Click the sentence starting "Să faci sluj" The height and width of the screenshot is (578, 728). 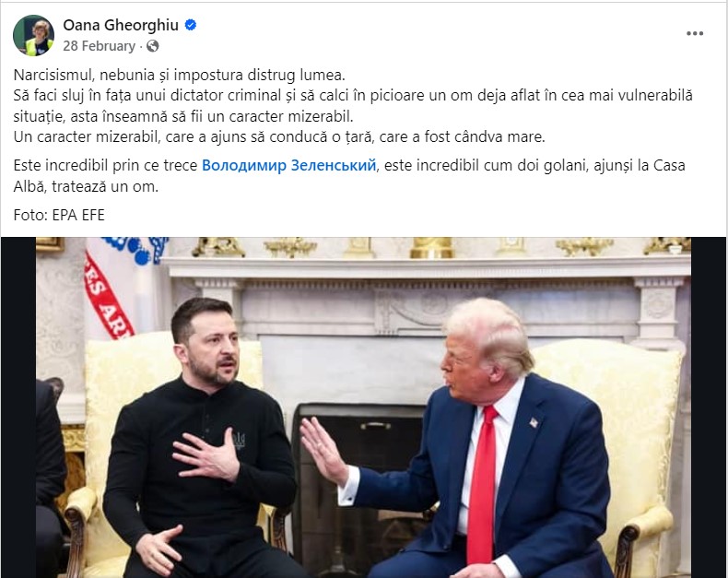(353, 105)
